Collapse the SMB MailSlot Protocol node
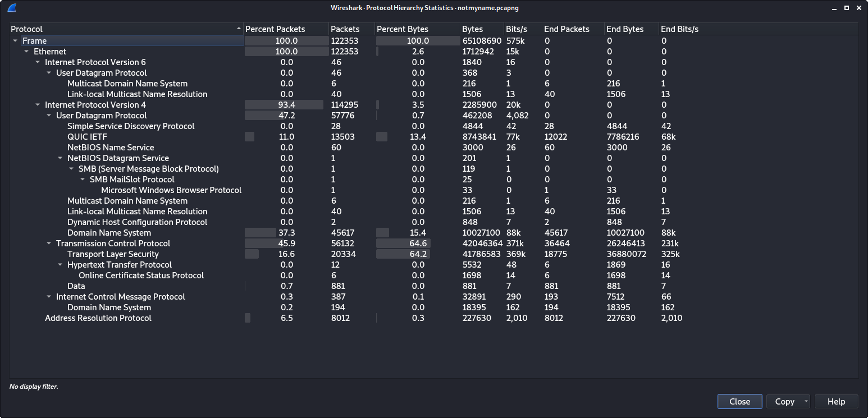The width and height of the screenshot is (868, 418). click(83, 180)
